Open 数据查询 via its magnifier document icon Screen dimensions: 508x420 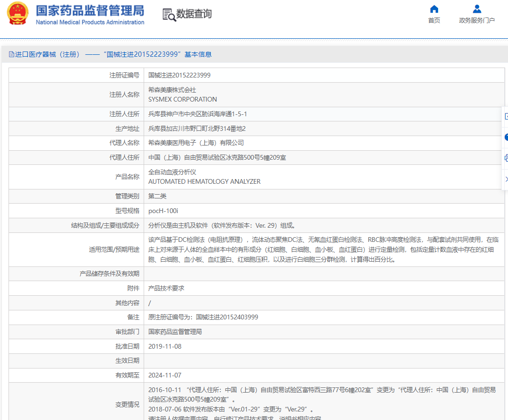click(170, 15)
